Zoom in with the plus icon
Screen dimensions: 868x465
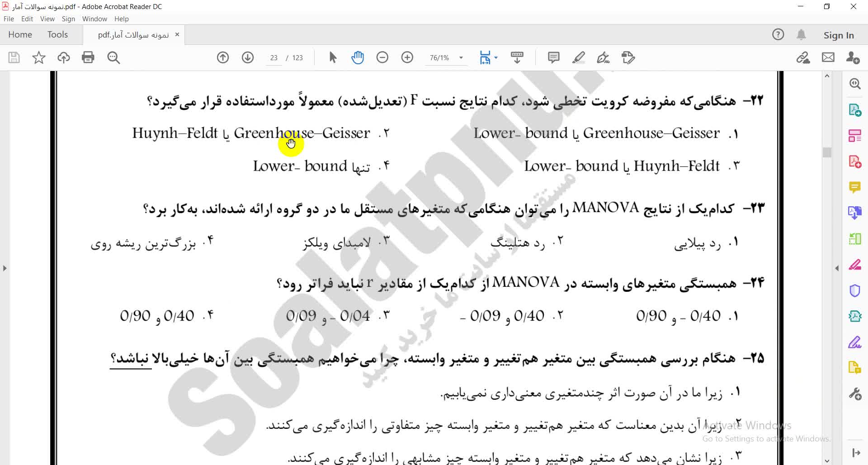tap(407, 57)
